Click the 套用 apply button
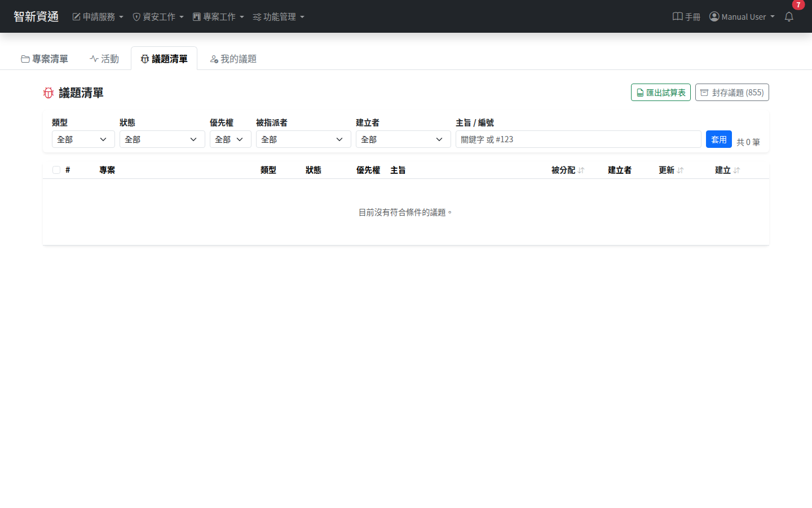 (719, 139)
